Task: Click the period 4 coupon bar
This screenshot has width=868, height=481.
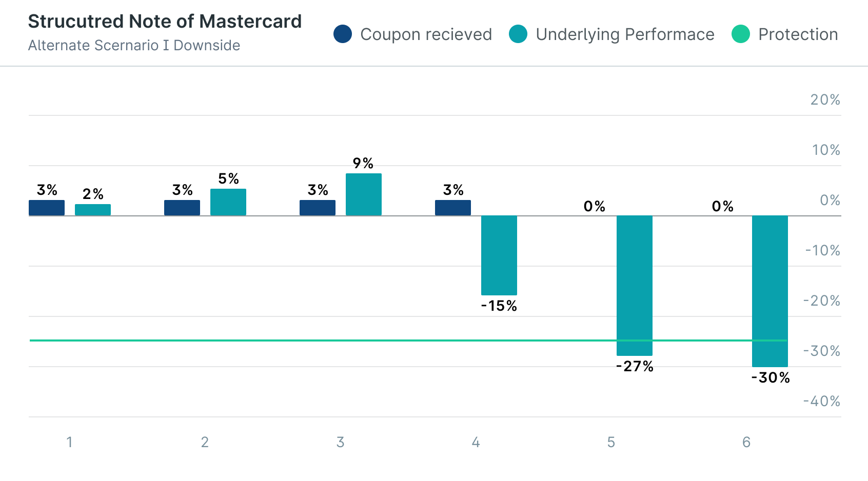Action: point(453,208)
